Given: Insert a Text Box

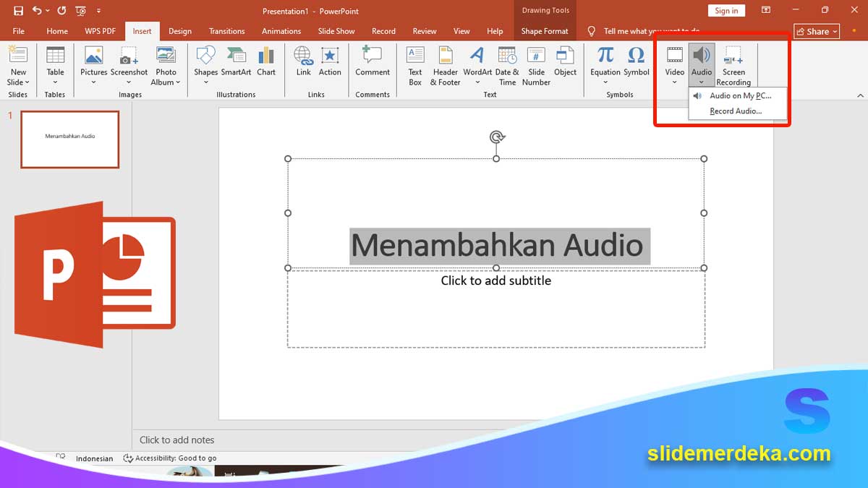Looking at the screenshot, I should coord(415,66).
